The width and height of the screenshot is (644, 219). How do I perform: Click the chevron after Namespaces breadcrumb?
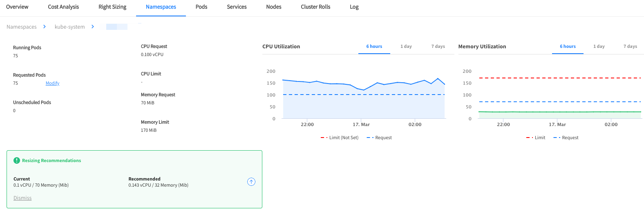tap(45, 27)
